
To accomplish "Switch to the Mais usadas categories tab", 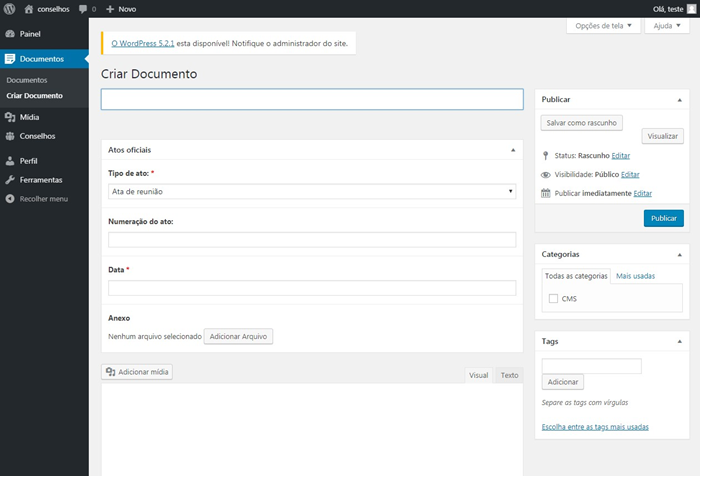I will tap(635, 276).
